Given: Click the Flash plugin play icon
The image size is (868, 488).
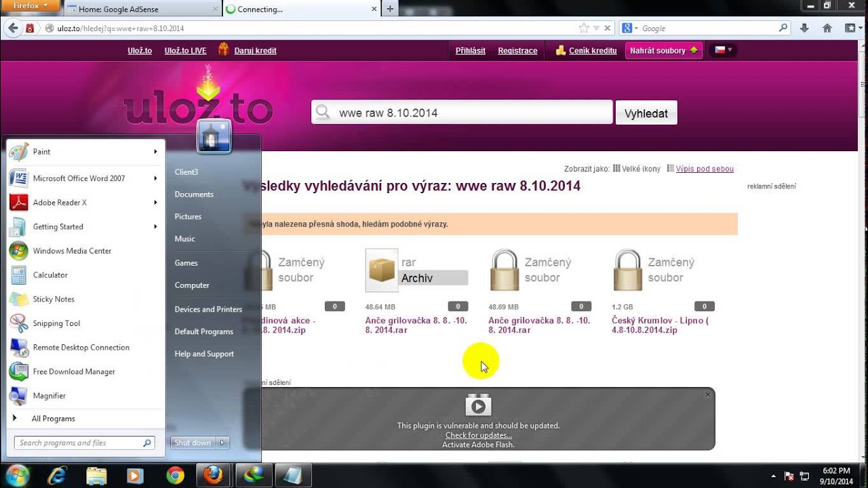Looking at the screenshot, I should pos(478,405).
